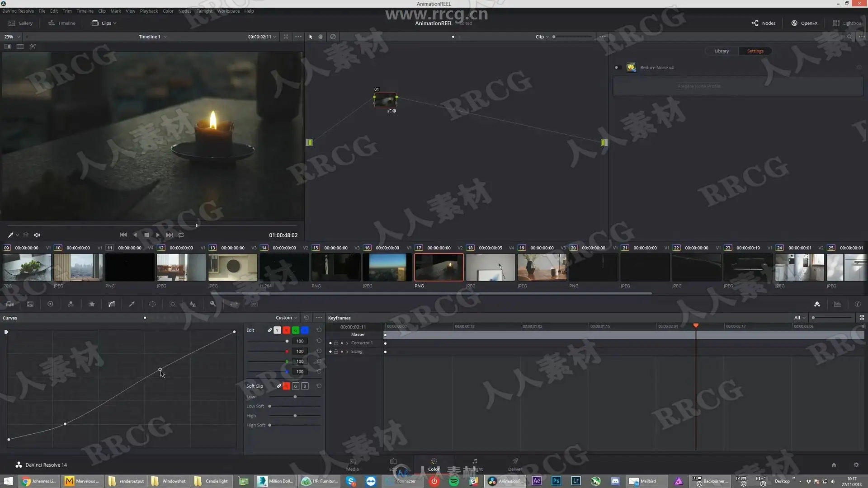Expand the Corrector 1 keyframe track
The width and height of the screenshot is (868, 488).
347,343
